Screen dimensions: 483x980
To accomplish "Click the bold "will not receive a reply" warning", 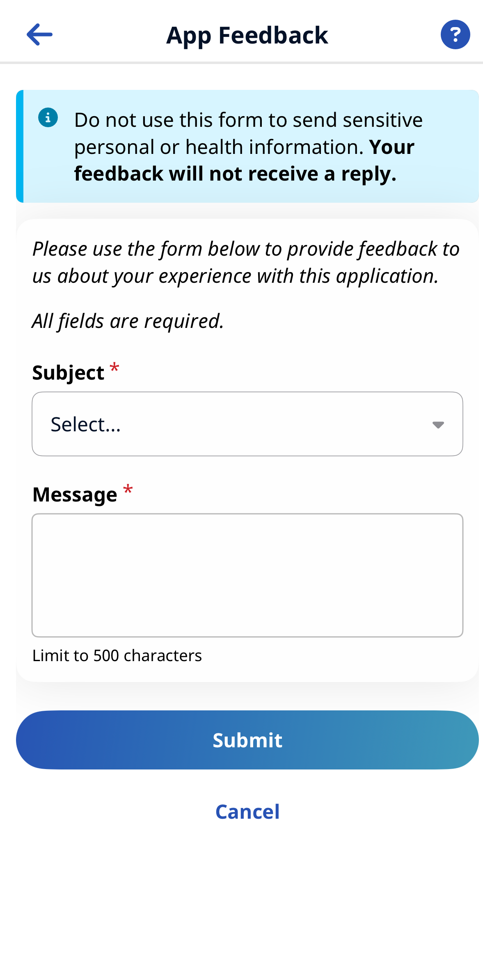I will pos(235,174).
